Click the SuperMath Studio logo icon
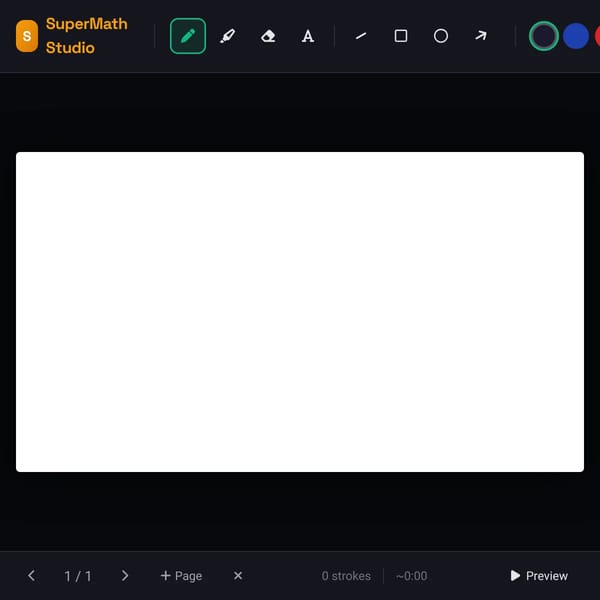 (x=27, y=36)
